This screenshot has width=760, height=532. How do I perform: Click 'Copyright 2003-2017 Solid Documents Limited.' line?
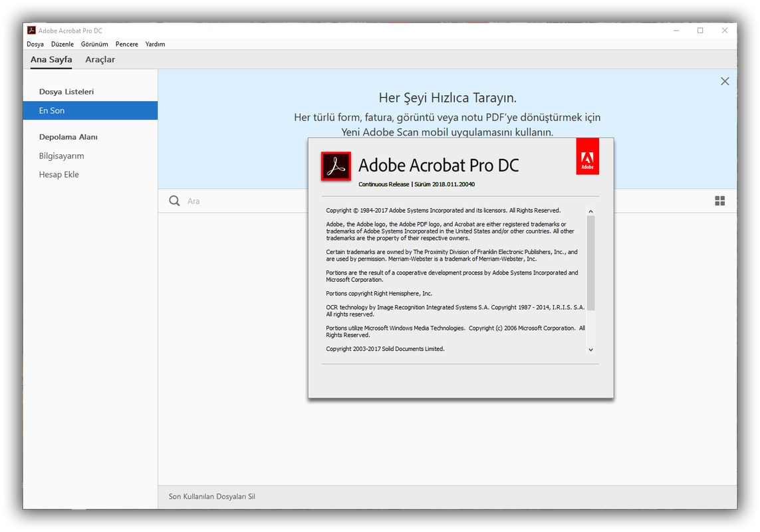tap(386, 349)
